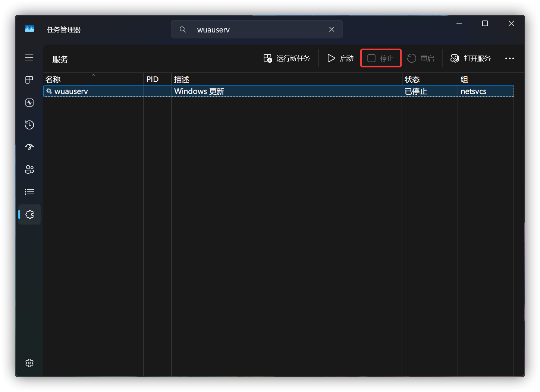Click the wuauserv search field

(x=257, y=29)
